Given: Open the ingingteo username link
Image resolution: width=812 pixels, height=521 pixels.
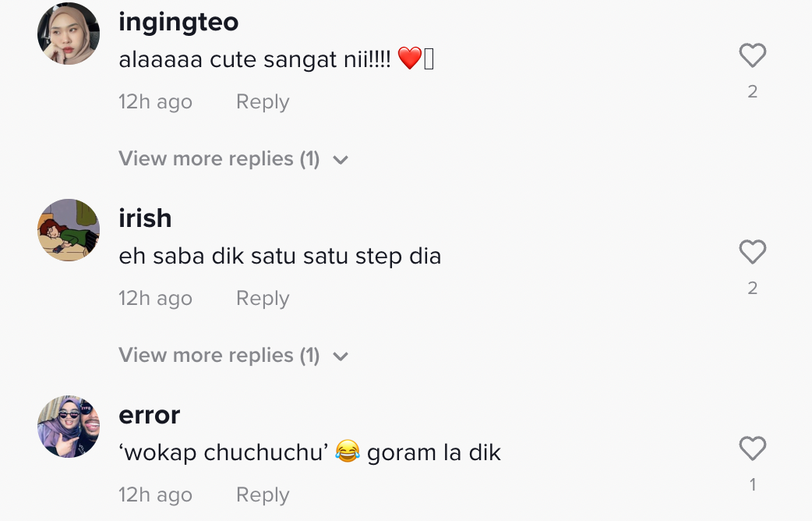Looking at the screenshot, I should [178, 22].
